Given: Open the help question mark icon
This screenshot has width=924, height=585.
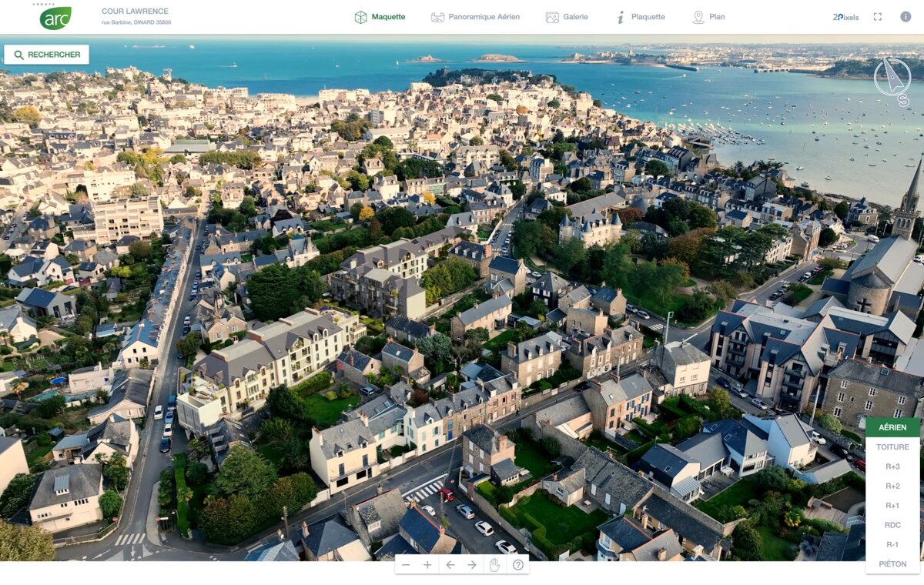Looking at the screenshot, I should pyautogui.click(x=517, y=565).
